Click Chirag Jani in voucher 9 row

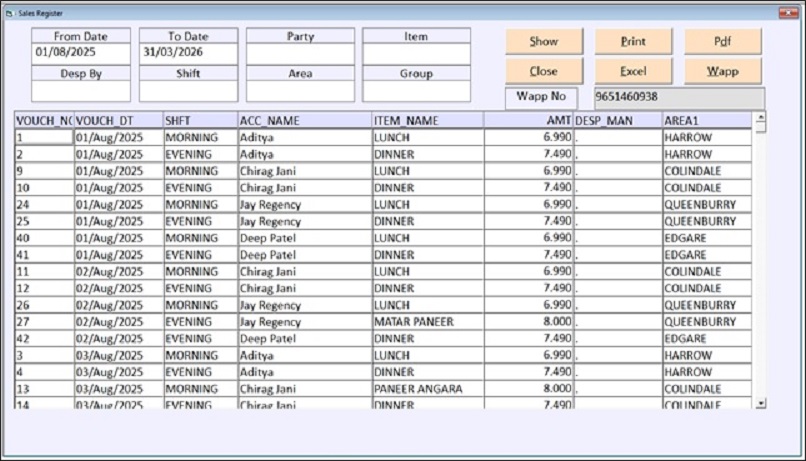point(305,171)
